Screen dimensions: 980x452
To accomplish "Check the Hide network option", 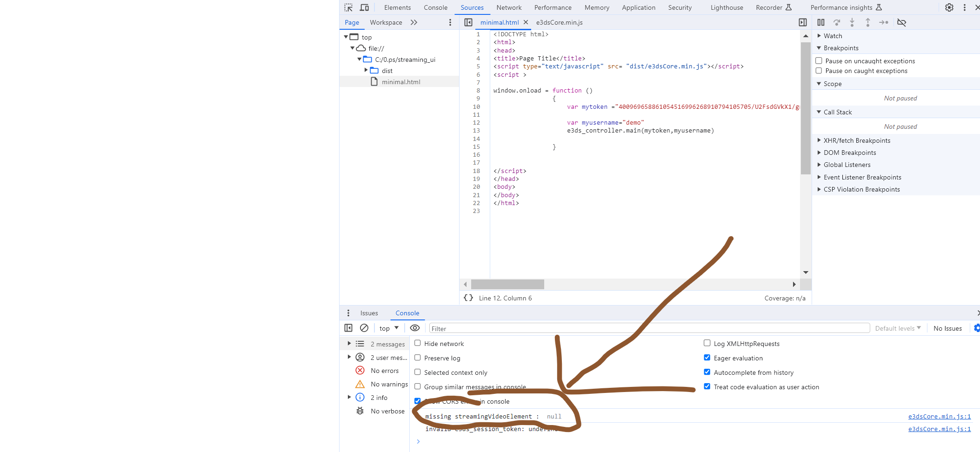I will (418, 343).
